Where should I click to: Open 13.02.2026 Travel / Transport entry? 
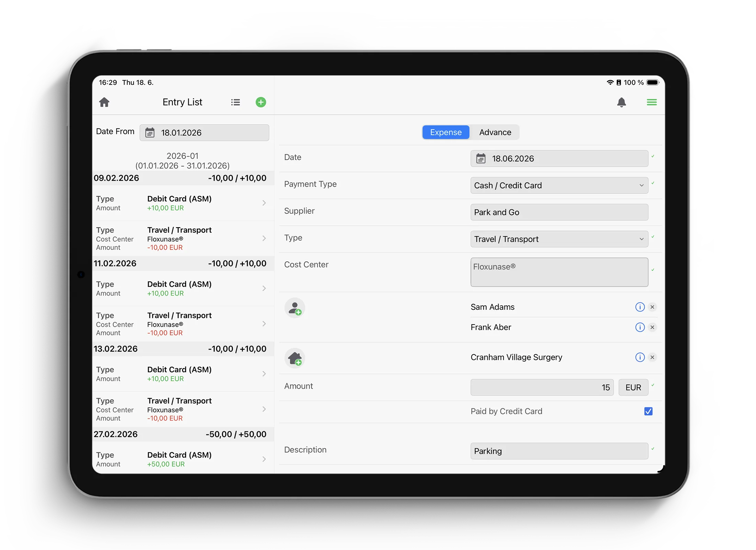(183, 409)
